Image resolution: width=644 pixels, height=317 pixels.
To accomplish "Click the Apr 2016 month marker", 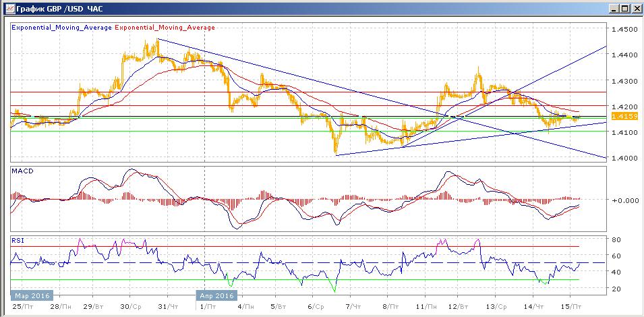I will pos(216,295).
